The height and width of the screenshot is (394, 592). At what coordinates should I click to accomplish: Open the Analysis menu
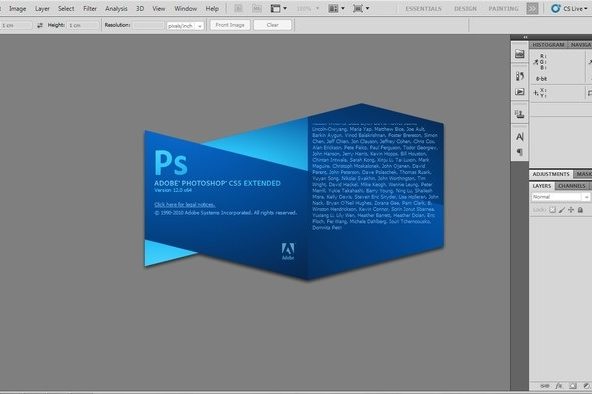(x=116, y=8)
